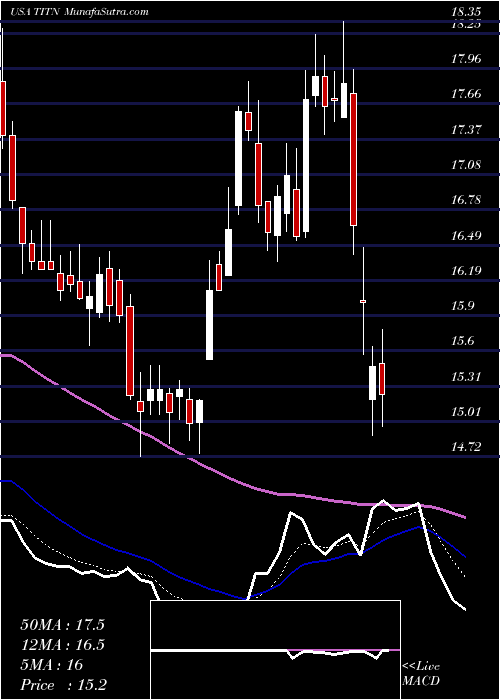Select the 15.9 price axis label
Viewport: 500px width, 700px height.
[462, 306]
